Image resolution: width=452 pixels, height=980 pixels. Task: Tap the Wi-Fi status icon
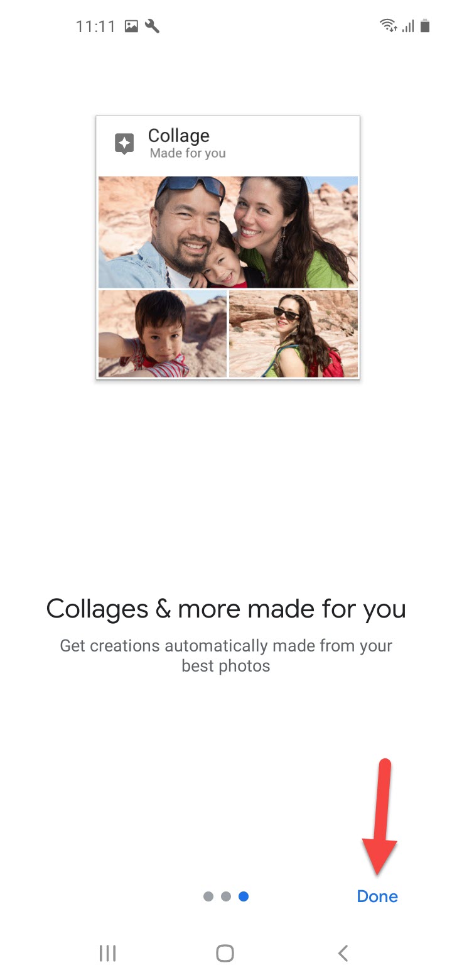click(389, 26)
